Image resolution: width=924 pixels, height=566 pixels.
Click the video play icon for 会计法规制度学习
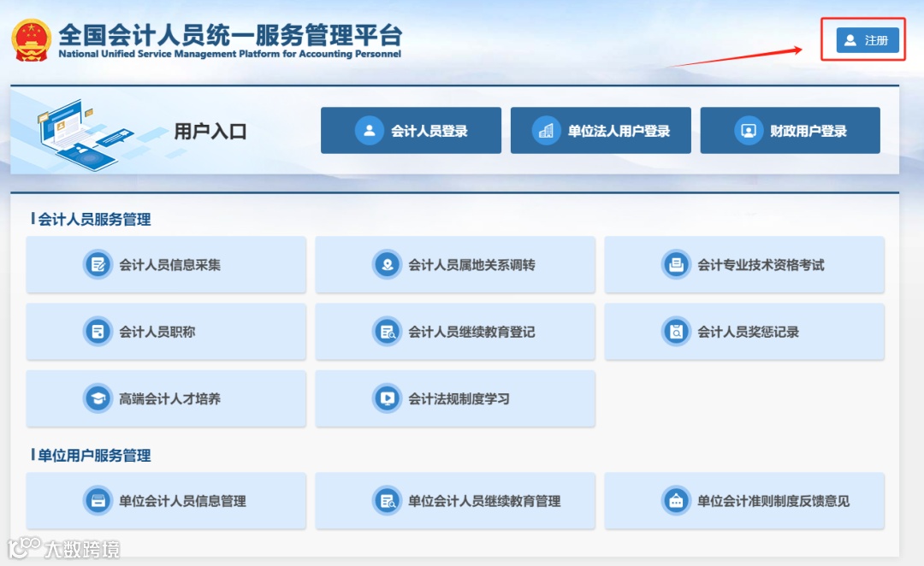pos(388,398)
